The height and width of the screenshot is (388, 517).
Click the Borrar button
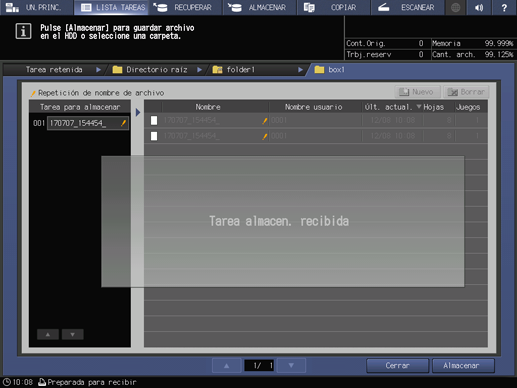[466, 92]
